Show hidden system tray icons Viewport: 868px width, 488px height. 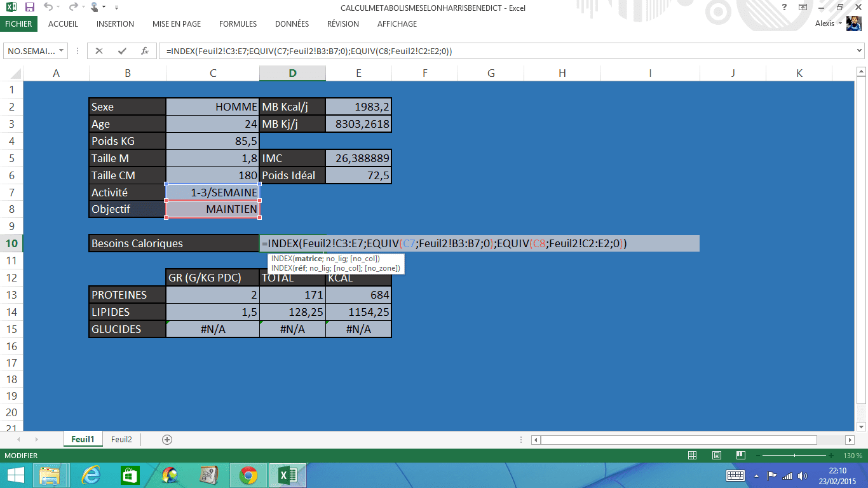click(x=756, y=475)
